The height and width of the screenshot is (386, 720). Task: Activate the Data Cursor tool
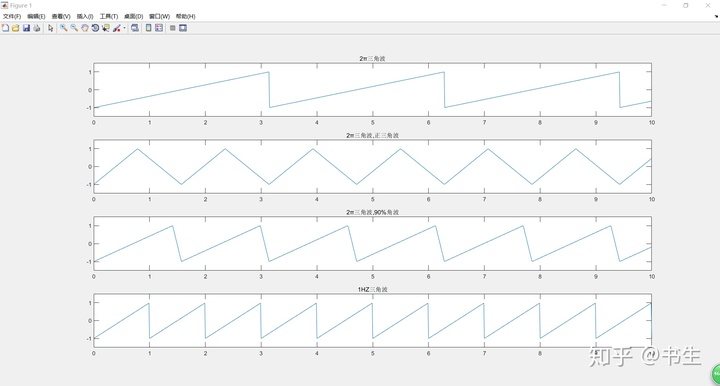[106, 28]
